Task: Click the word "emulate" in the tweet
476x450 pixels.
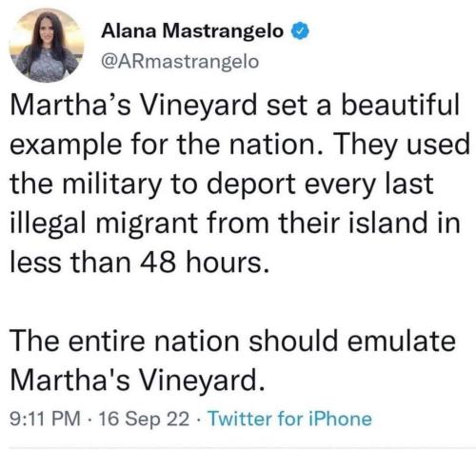Action: coord(402,342)
